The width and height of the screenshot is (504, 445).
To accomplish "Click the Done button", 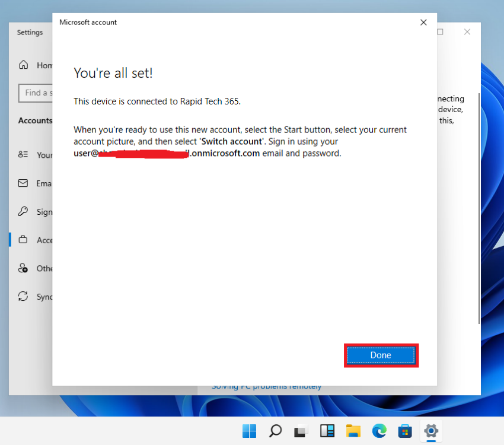I will pos(381,355).
